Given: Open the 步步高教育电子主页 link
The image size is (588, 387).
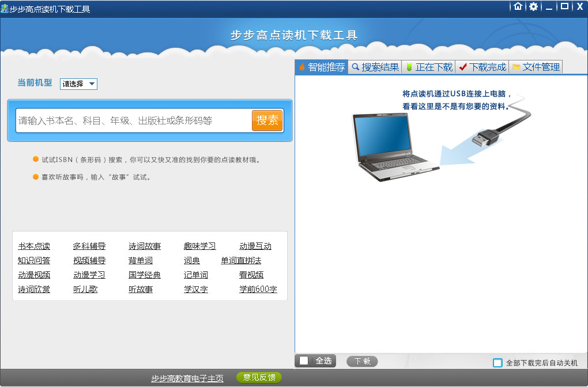Looking at the screenshot, I should click(187, 378).
